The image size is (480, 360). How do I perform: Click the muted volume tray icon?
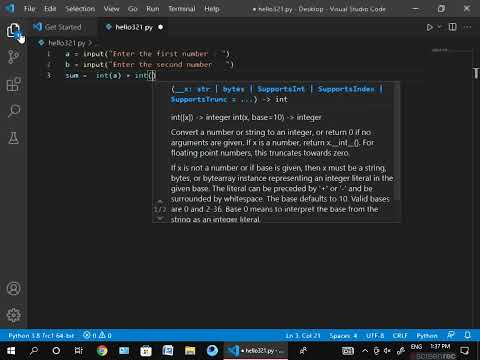(x=387, y=351)
